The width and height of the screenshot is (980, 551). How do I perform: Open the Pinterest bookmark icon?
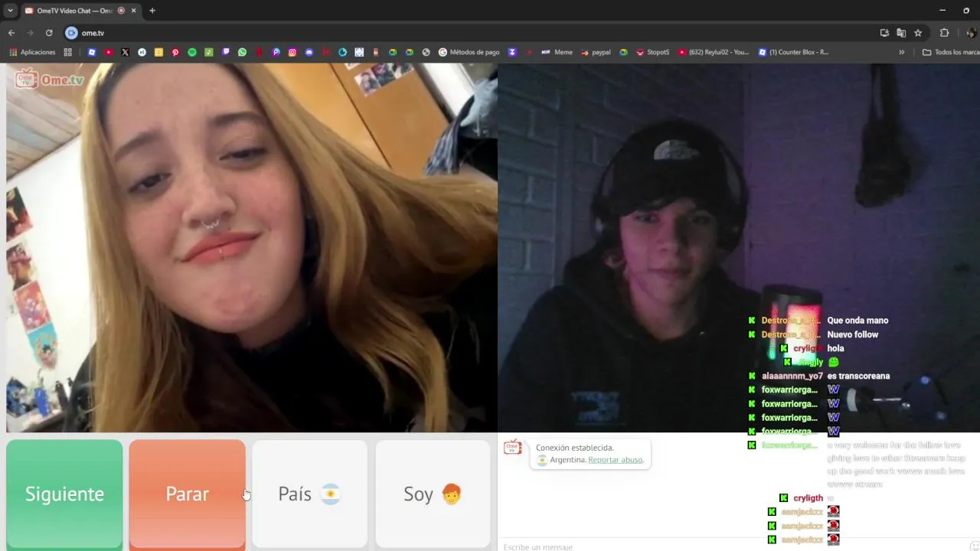[x=175, y=52]
